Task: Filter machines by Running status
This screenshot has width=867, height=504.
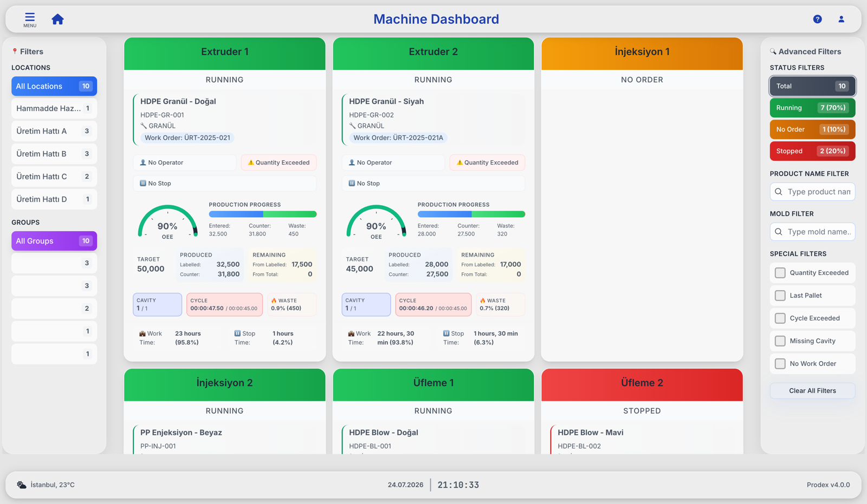Action: click(812, 108)
